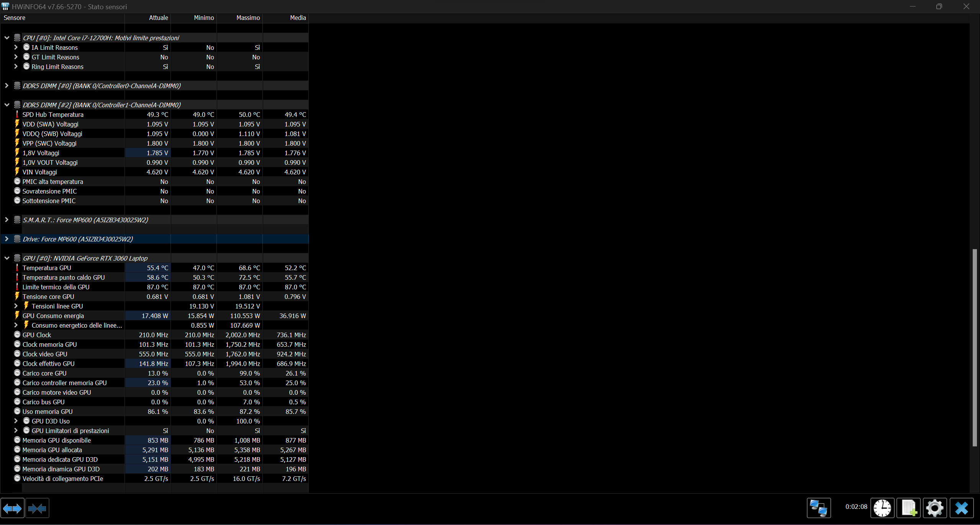Viewport: 980px width, 525px height.
Task: Click the circle icon of Sovratensione PMIC
Action: (17, 191)
